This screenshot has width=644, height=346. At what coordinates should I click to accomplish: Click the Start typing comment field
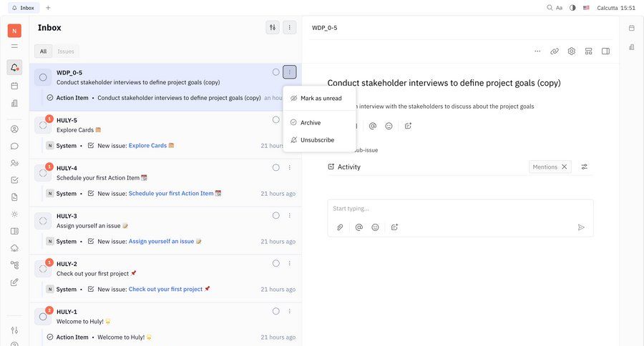tap(460, 209)
